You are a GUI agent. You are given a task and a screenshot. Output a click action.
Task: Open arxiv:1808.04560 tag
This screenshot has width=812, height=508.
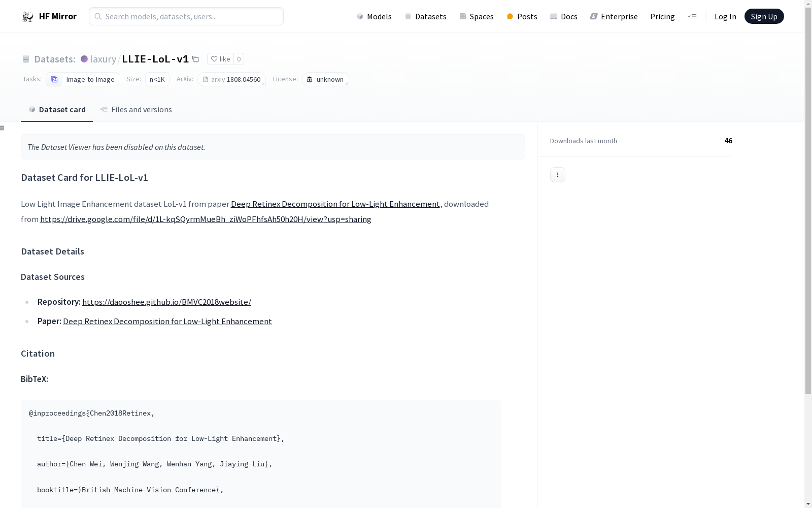(231, 79)
